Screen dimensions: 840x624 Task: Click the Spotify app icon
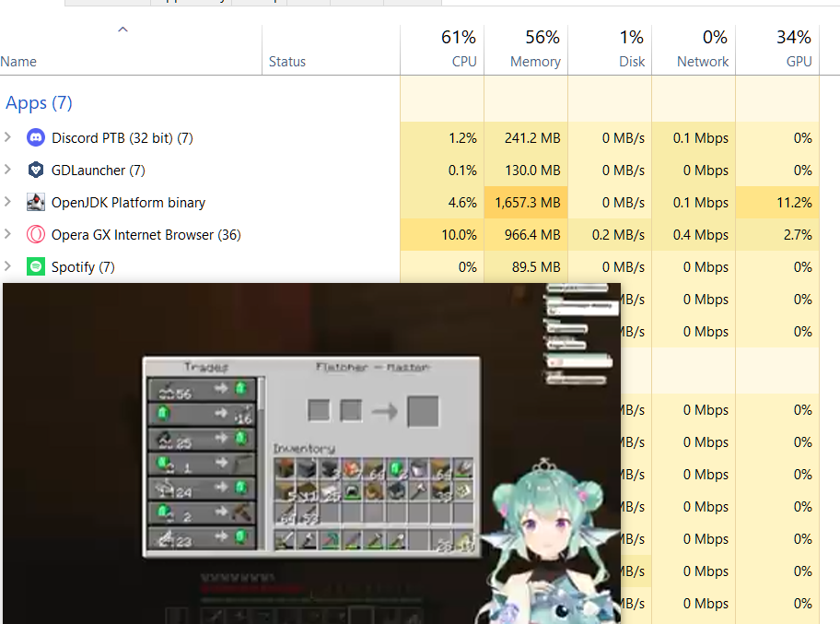(x=36, y=266)
